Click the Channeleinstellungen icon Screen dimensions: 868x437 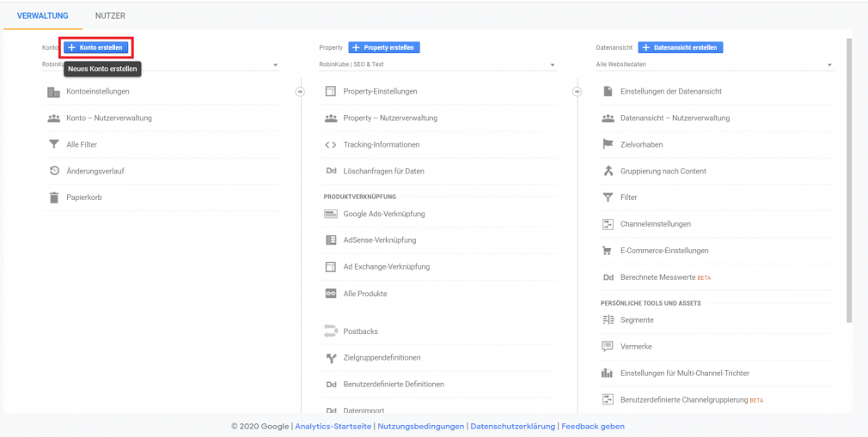608,224
